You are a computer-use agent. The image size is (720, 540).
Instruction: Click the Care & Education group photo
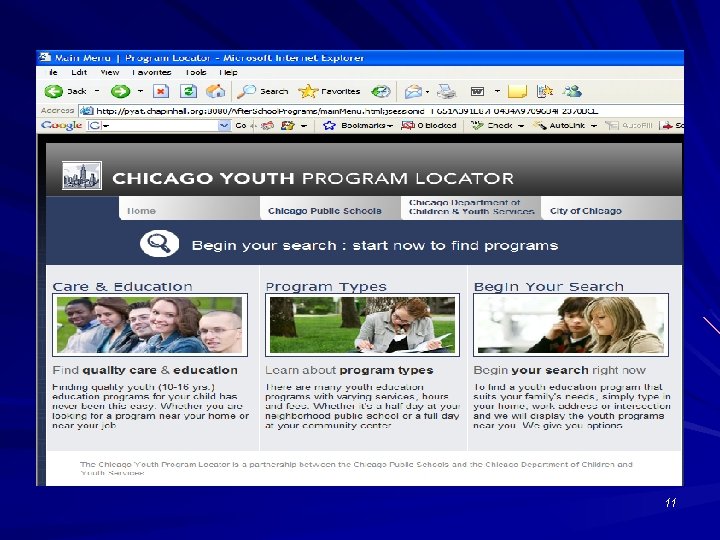click(x=150, y=325)
